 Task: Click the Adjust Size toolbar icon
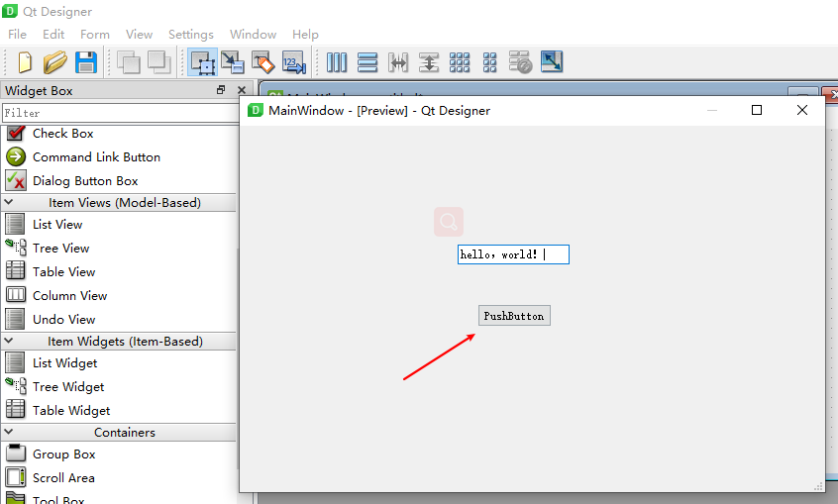click(x=552, y=61)
